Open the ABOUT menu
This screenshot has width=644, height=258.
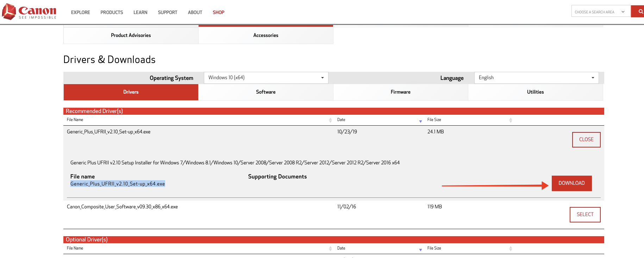tap(195, 12)
